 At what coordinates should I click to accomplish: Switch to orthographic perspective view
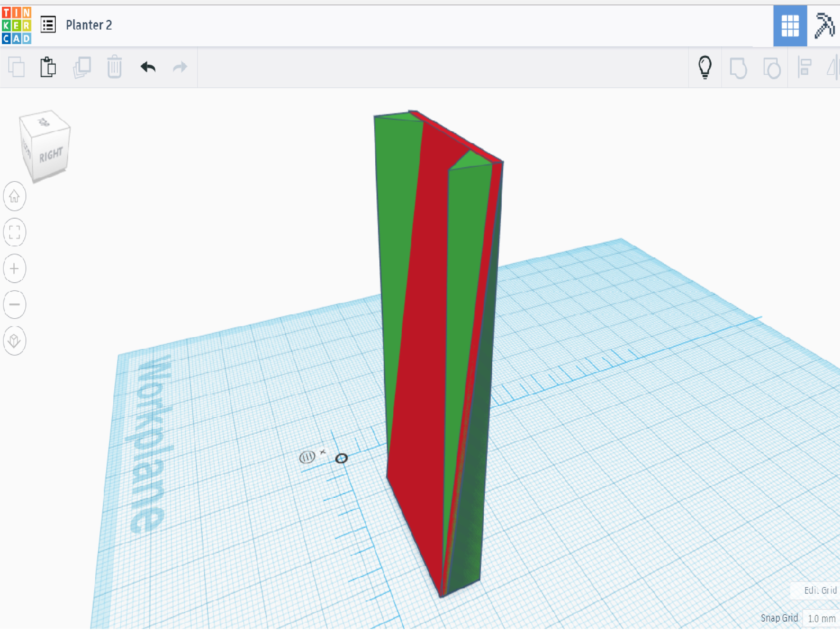point(14,340)
